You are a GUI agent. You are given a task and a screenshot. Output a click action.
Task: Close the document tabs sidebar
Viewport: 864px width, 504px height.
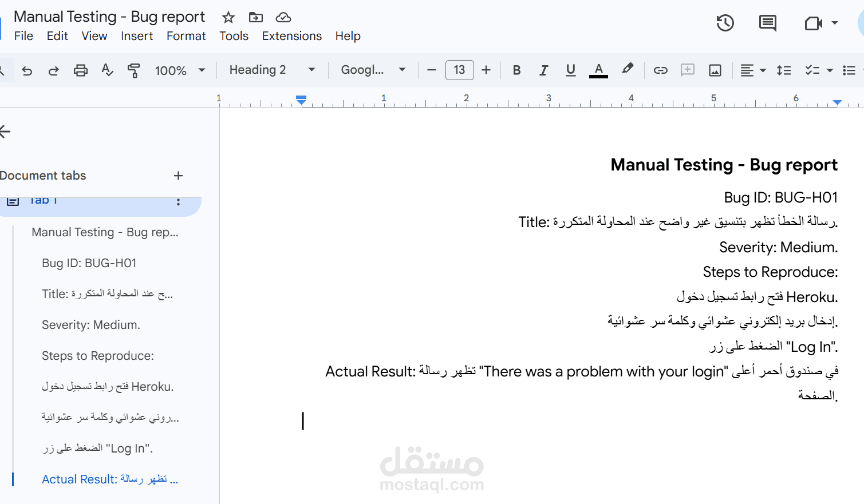[x=5, y=132]
